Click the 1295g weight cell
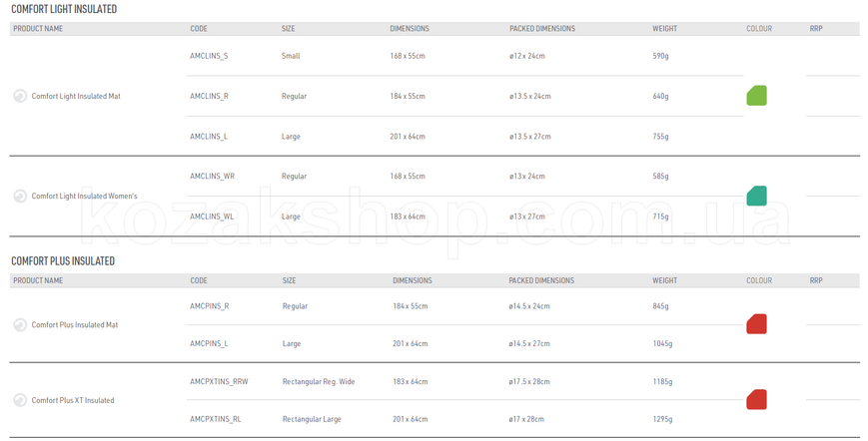 [662, 419]
